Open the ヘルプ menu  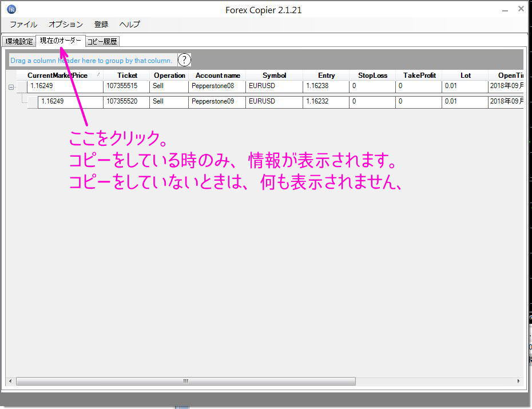click(129, 25)
